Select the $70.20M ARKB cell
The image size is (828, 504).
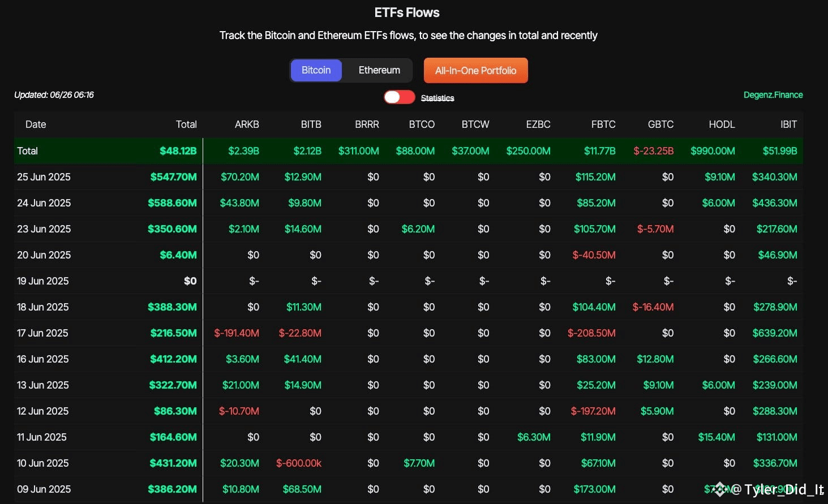pos(240,177)
